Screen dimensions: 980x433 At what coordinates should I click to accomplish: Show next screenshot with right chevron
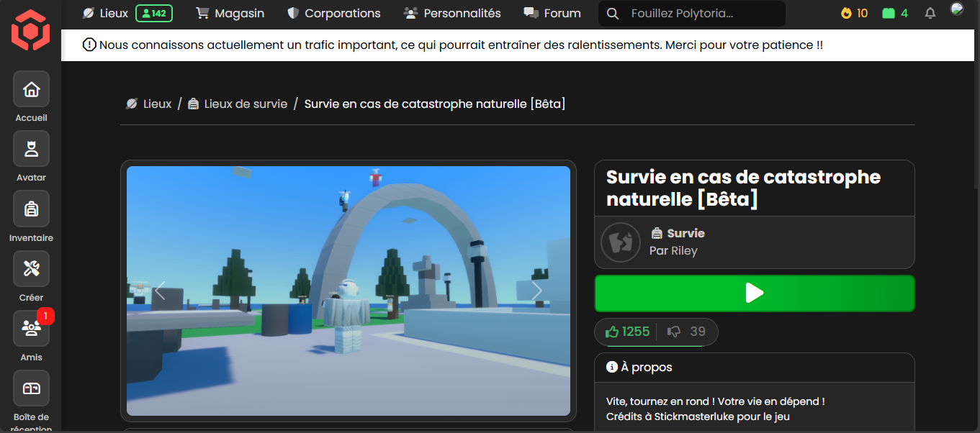pos(536,291)
